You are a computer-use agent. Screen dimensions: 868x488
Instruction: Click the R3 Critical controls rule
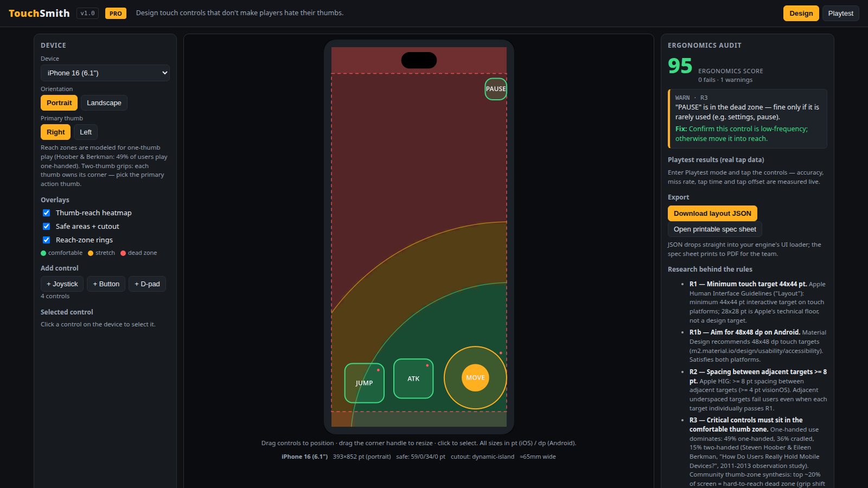pyautogui.click(x=758, y=452)
